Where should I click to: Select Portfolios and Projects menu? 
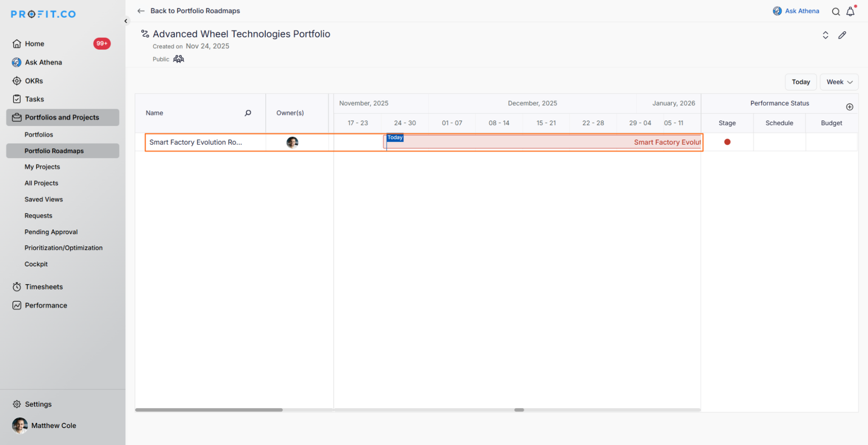pyautogui.click(x=63, y=117)
